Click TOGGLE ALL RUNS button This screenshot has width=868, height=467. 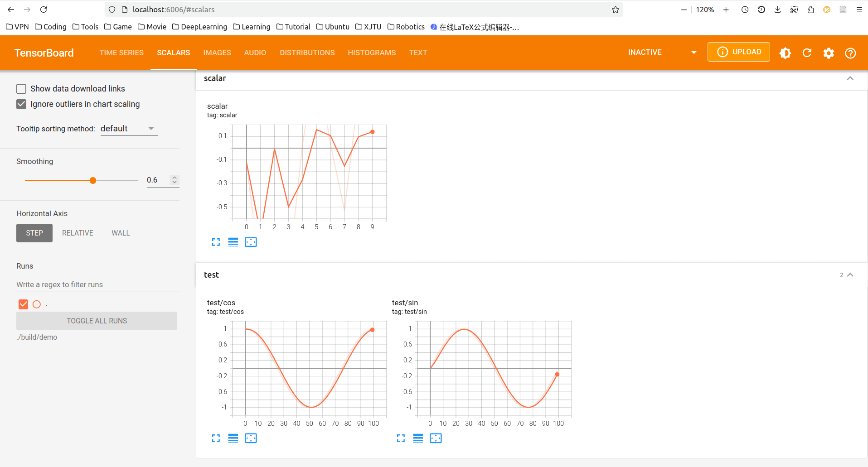[x=97, y=321]
